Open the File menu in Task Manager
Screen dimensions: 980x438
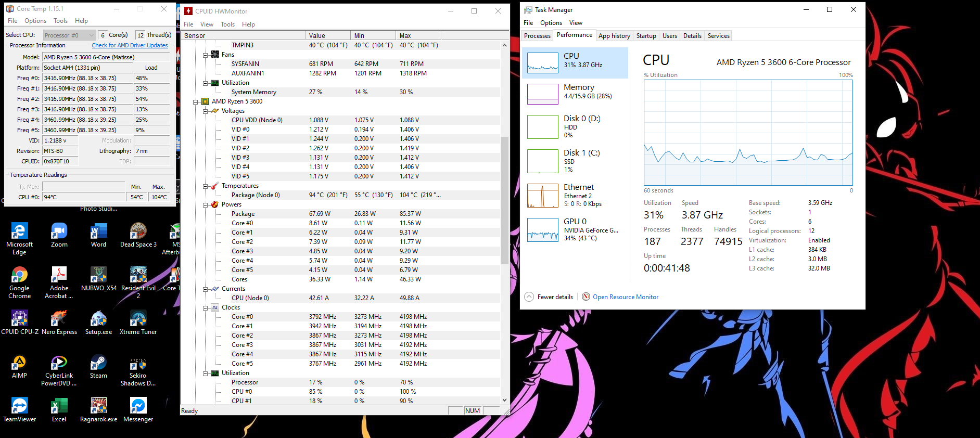(x=528, y=23)
